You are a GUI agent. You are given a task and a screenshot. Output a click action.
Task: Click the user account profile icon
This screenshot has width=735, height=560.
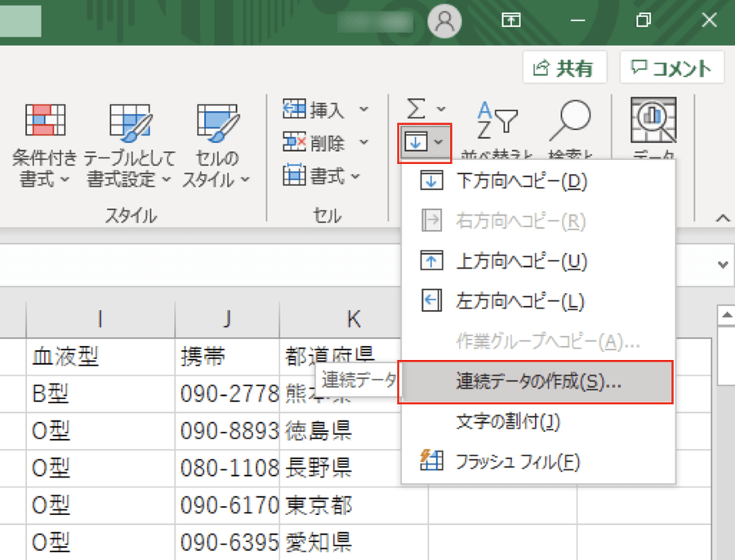coord(445,21)
